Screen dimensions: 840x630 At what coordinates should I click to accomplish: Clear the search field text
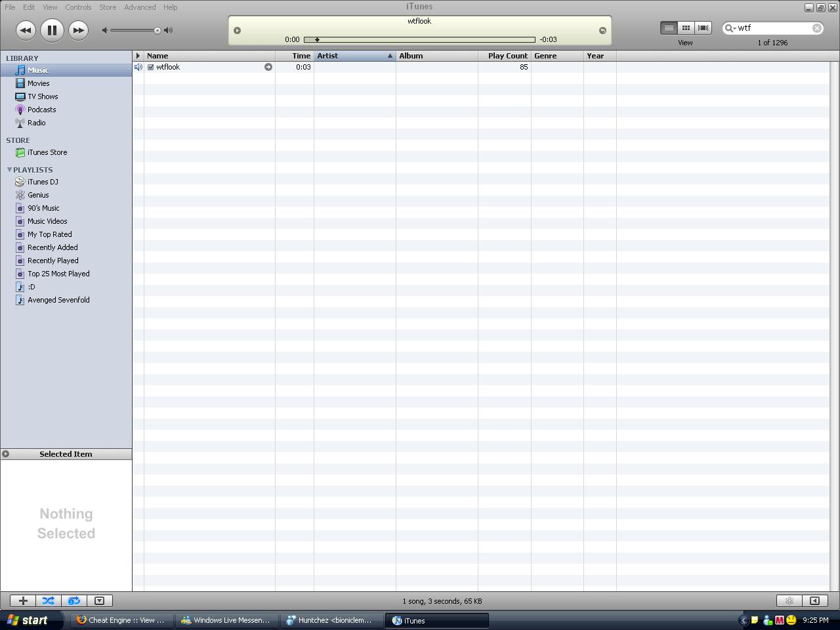click(817, 28)
